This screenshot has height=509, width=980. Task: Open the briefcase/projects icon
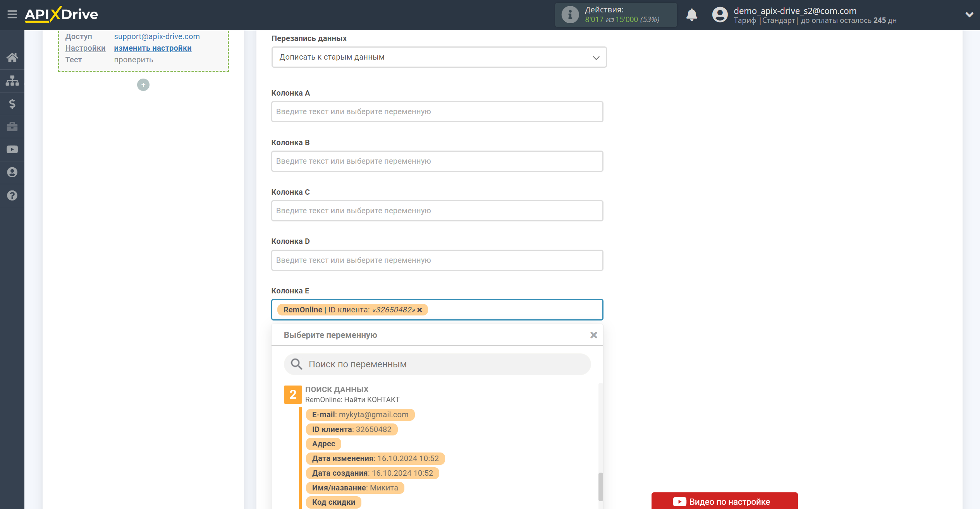coord(12,126)
